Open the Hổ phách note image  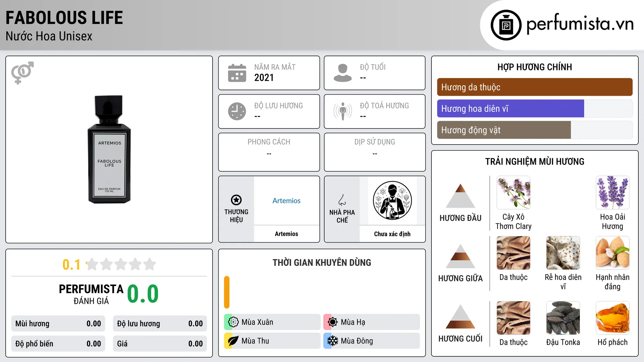point(613,318)
